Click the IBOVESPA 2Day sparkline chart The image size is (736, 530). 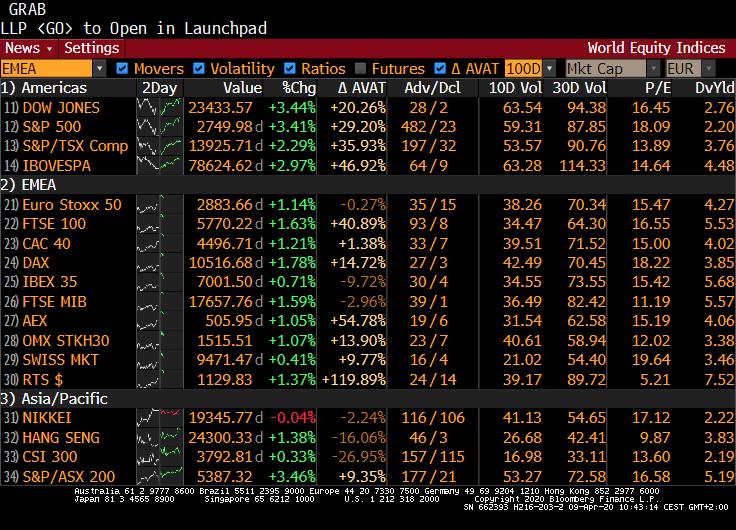point(160,166)
